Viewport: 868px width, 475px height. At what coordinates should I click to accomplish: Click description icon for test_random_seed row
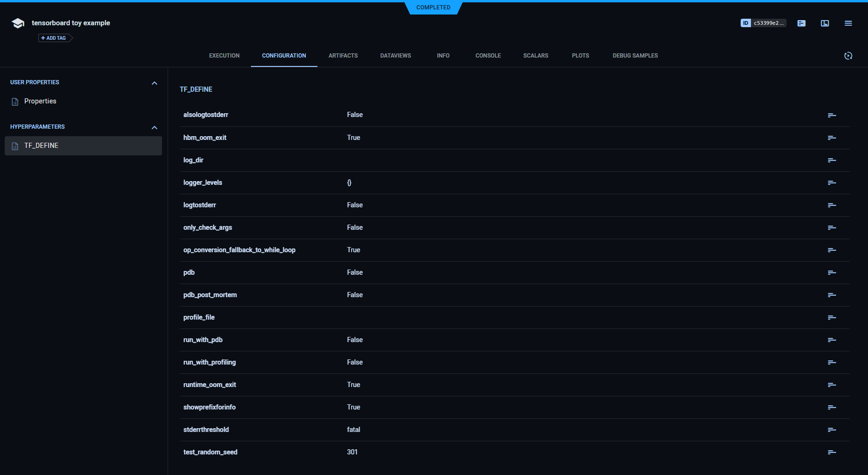click(x=831, y=452)
